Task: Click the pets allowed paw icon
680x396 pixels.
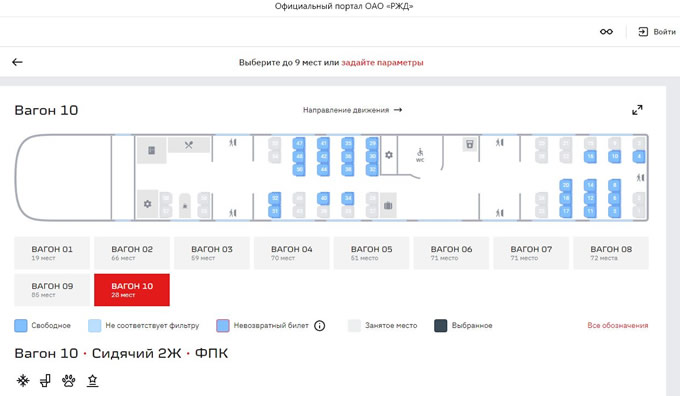Action: [69, 381]
